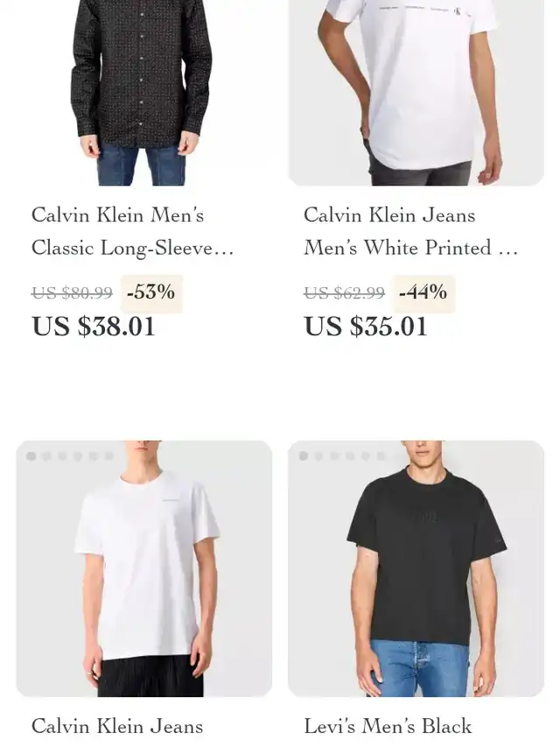This screenshot has width=560, height=747.
Task: Open the Levi's Men's Black product title
Action: (x=388, y=727)
